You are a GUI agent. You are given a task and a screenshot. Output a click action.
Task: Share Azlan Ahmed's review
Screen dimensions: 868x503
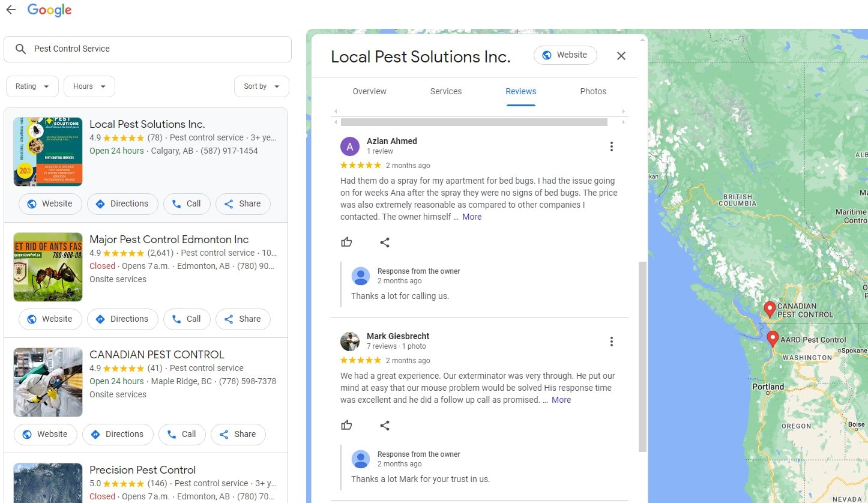tap(385, 242)
